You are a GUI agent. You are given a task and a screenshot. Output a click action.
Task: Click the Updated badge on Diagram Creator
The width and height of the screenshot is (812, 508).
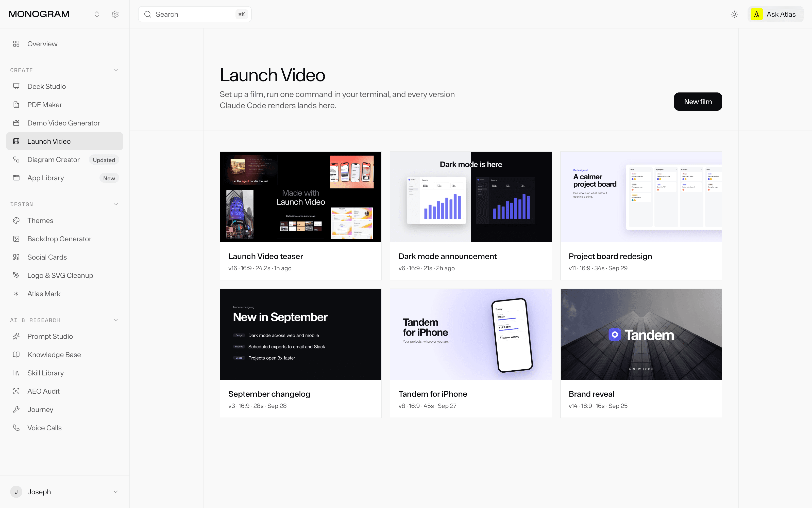pos(104,160)
